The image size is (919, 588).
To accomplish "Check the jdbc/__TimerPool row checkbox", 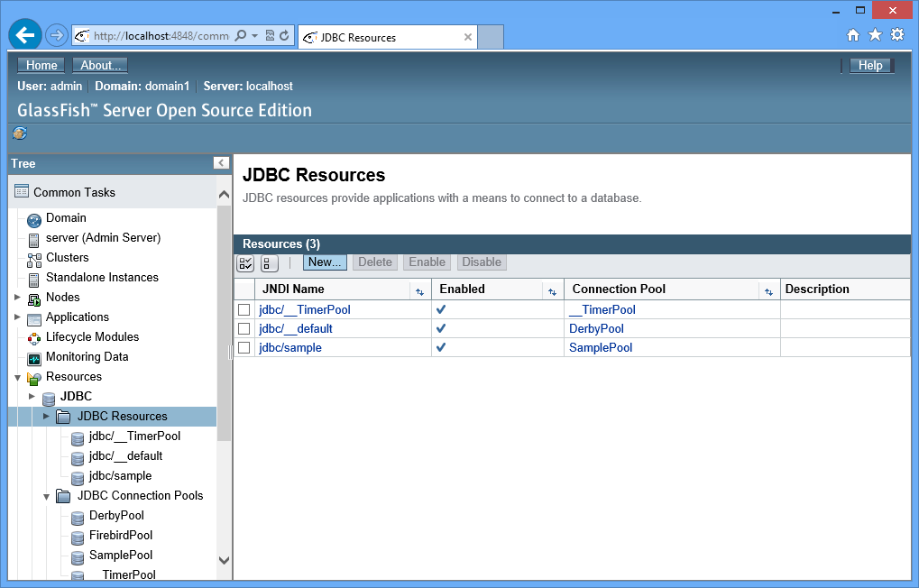I will point(244,309).
